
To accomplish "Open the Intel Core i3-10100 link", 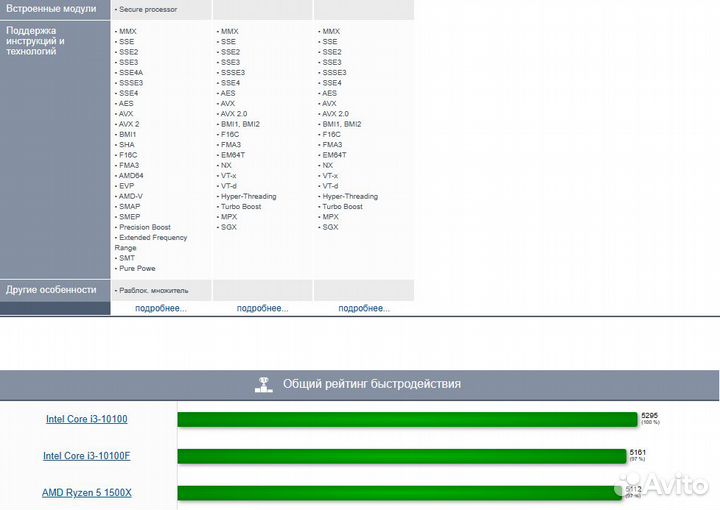I will click(87, 419).
